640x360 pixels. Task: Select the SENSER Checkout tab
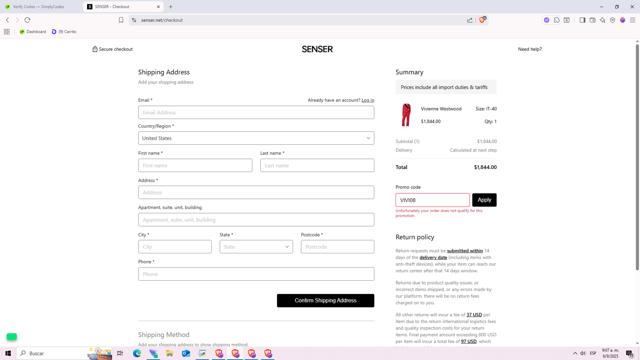[x=122, y=7]
